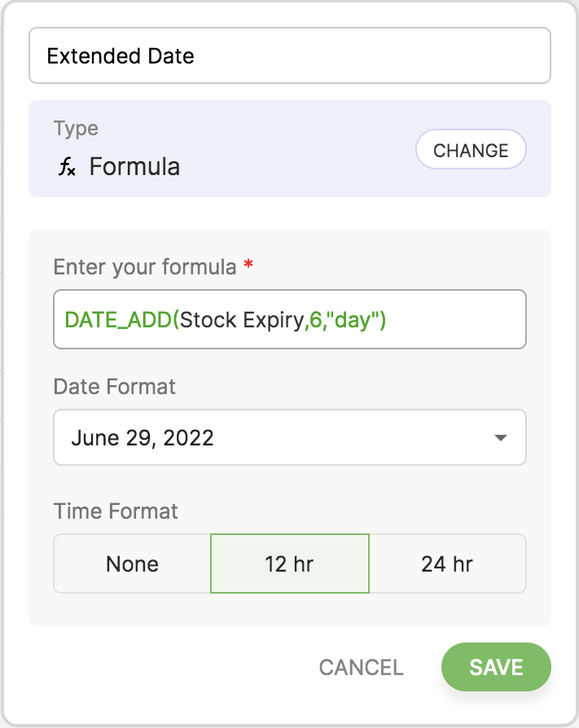Click the red required asterisk

coord(248,266)
